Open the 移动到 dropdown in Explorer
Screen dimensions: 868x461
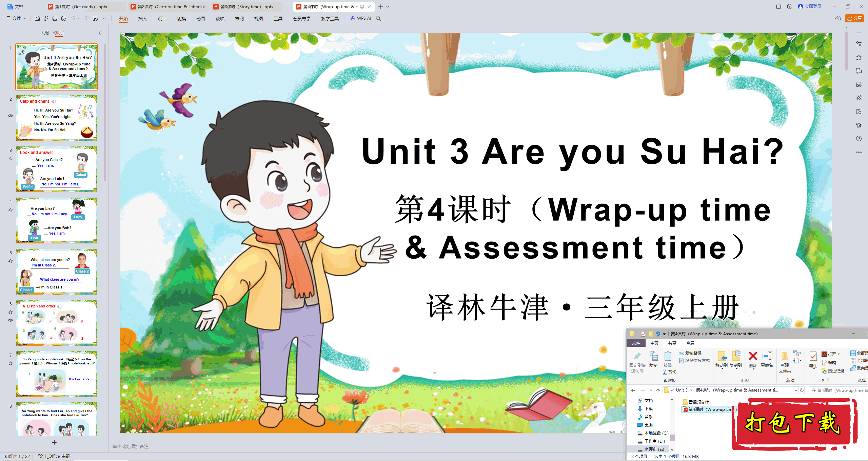(x=722, y=368)
